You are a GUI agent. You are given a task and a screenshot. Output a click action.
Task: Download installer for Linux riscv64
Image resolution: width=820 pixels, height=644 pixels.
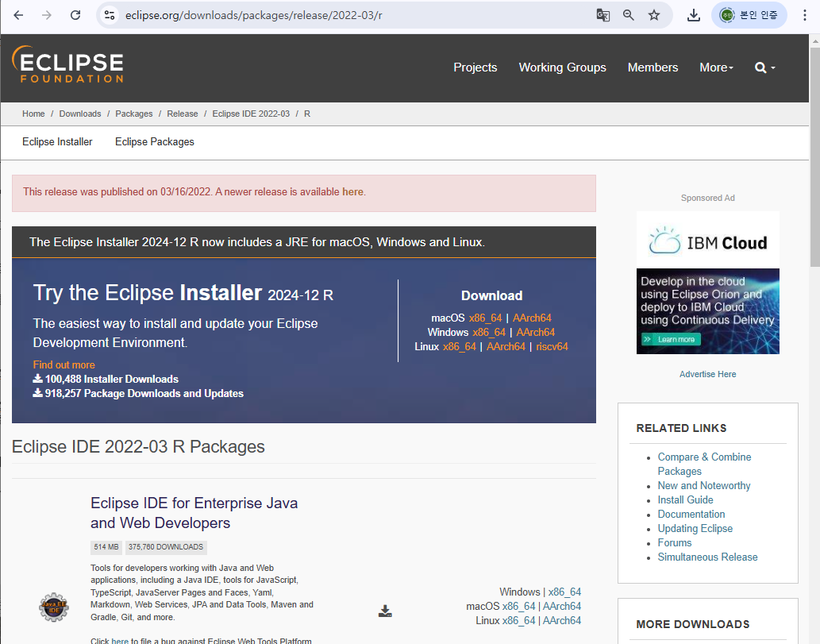pyautogui.click(x=552, y=346)
